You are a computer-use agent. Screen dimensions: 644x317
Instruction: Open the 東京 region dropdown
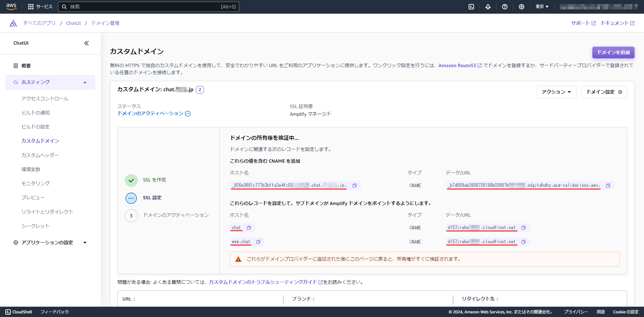(542, 7)
